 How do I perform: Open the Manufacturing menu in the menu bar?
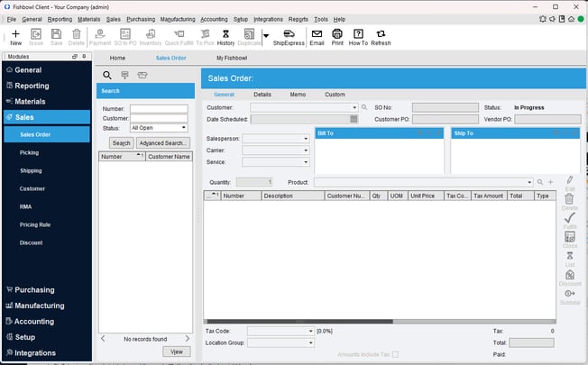click(x=178, y=19)
